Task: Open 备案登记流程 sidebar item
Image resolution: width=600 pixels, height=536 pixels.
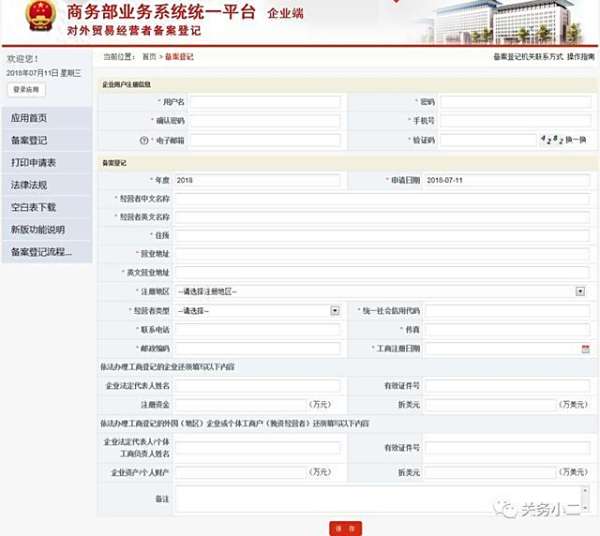Action: pyautogui.click(x=47, y=252)
